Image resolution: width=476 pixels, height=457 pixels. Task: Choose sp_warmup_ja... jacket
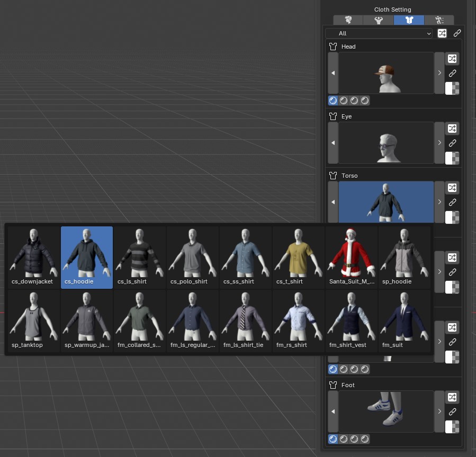(x=87, y=321)
